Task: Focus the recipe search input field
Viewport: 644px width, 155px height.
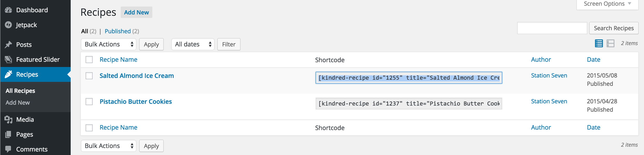Action: 552,28
